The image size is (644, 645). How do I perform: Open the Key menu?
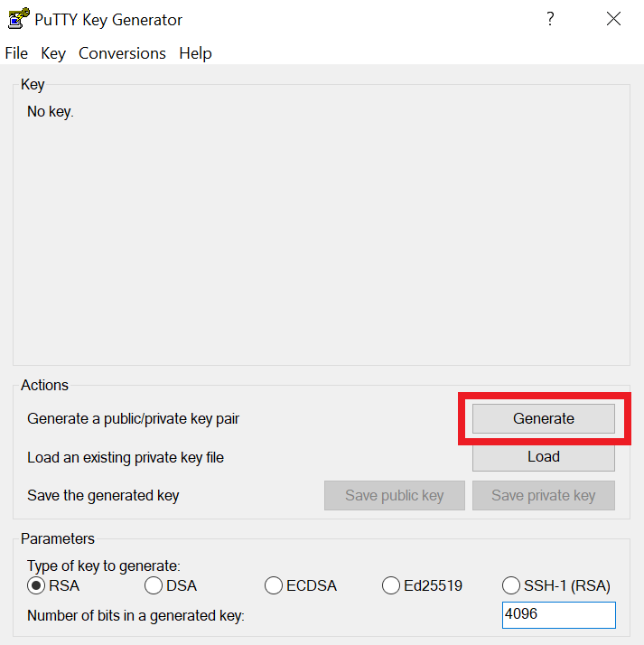point(53,53)
